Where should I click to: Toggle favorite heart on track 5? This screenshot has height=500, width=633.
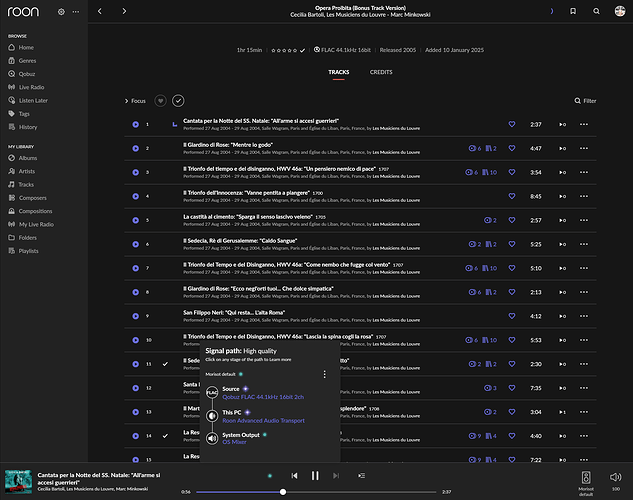512,220
